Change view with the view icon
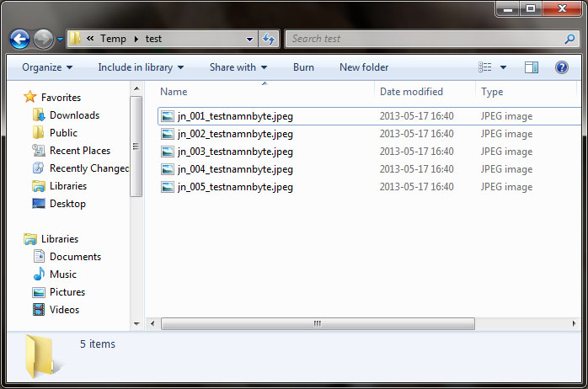588x389 pixels. click(485, 67)
